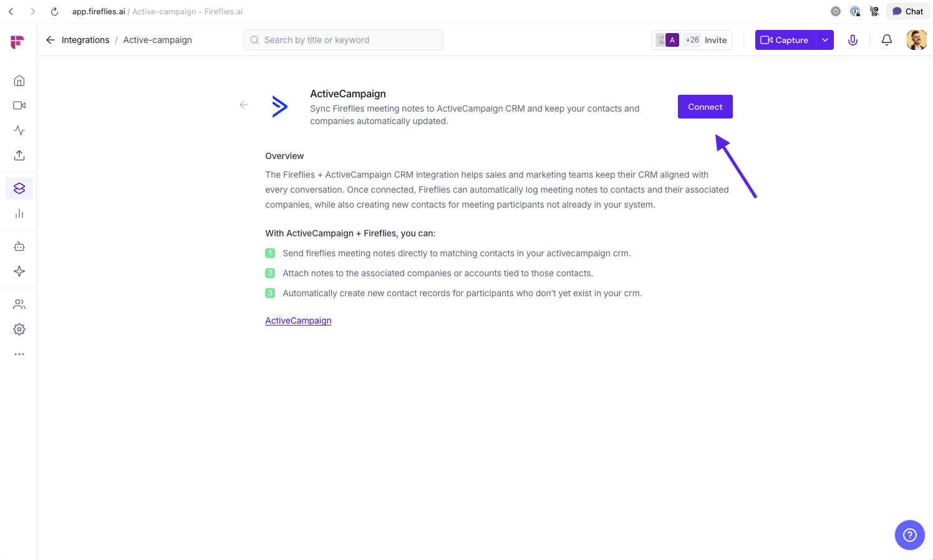Focus the search by title field
Viewport: 933px width, 560px height.
(349, 40)
